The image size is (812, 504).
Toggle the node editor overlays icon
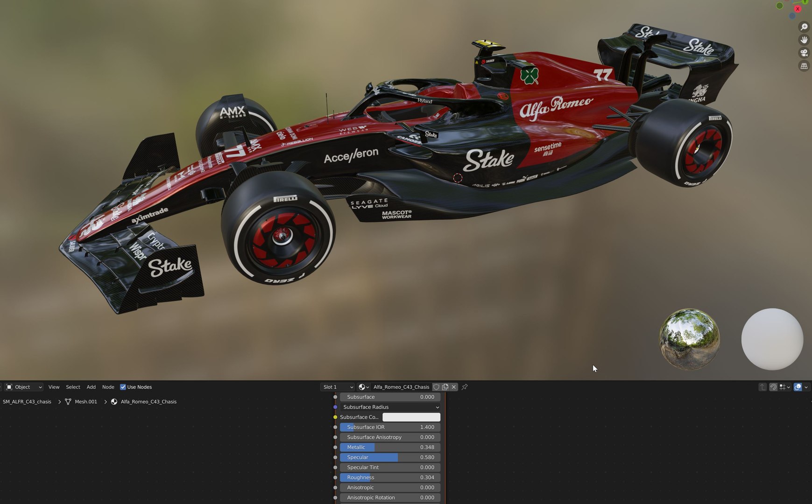click(x=798, y=387)
